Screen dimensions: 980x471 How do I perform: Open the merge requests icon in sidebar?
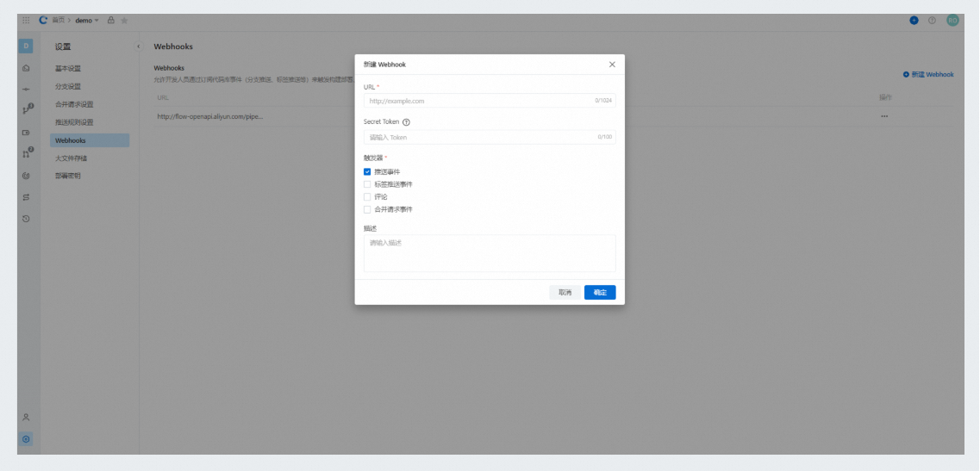[27, 153]
